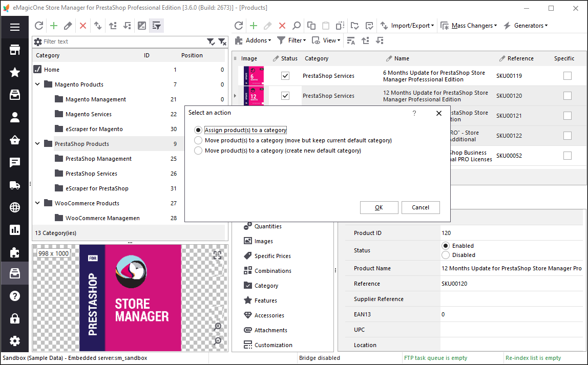The height and width of the screenshot is (365, 588).
Task: Open shopping basket icon in sidebar
Action: 15,140
